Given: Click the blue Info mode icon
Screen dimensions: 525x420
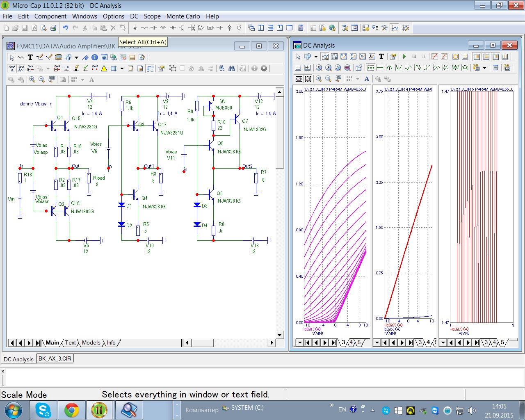Looking at the screenshot, I should click(x=95, y=57).
